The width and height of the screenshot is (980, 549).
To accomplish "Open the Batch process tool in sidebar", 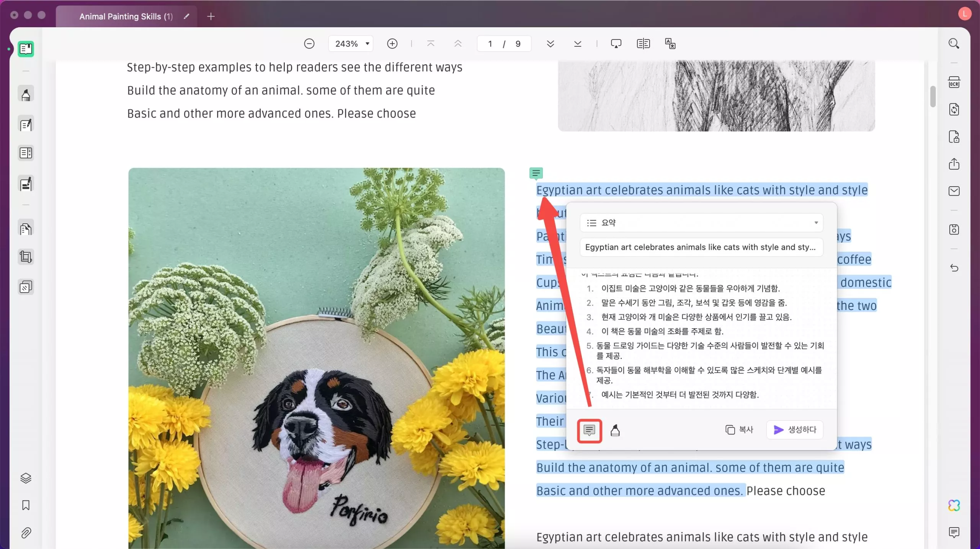I will tap(26, 287).
